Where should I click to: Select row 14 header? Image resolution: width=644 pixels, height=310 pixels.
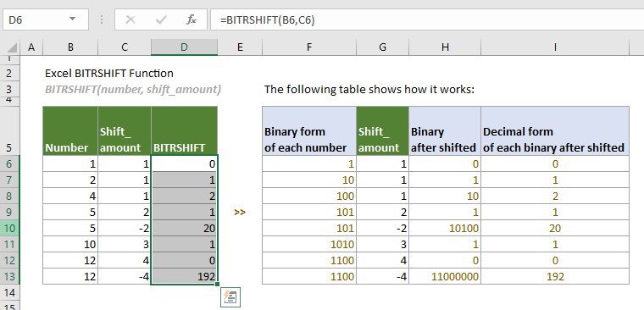(x=10, y=292)
